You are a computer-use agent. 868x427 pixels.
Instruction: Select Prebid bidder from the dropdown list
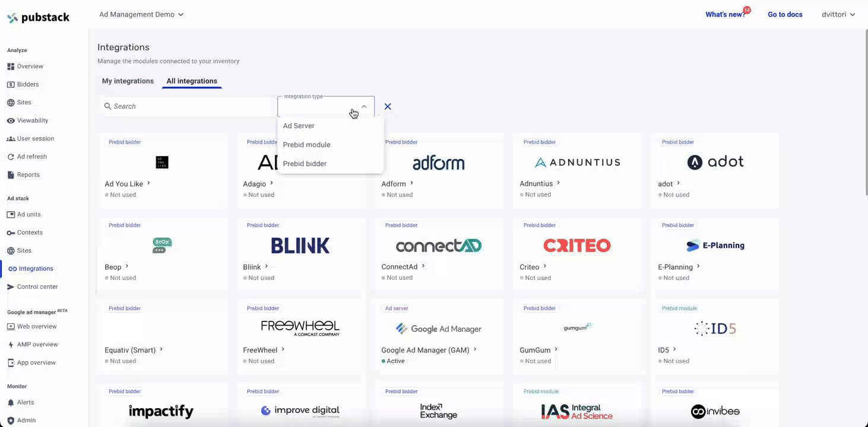tap(331, 164)
